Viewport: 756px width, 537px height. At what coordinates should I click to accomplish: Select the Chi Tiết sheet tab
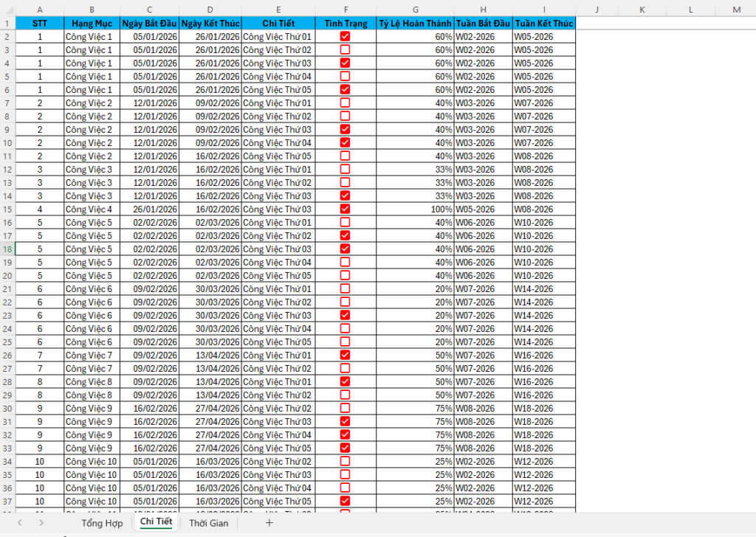156,523
